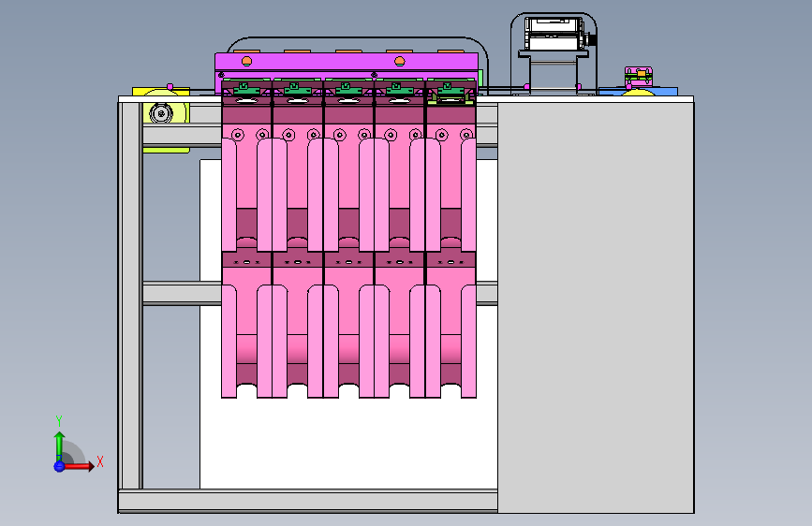Select the leftmost pink column module
Screen dimensions: 812x526
coord(246,238)
